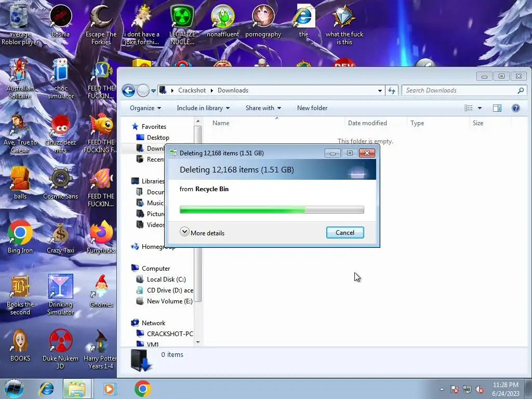The image size is (532, 399).
Task: Launch the Firefox shortcut on the desktop
Action: pos(101,237)
